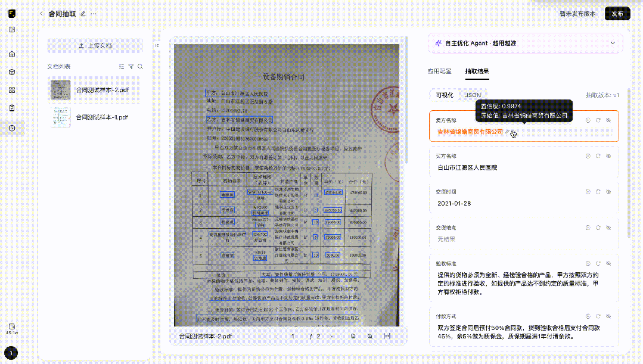Image resolution: width=643 pixels, height=364 pixels.
Task: Zoom in on the document preview
Action: point(370,336)
